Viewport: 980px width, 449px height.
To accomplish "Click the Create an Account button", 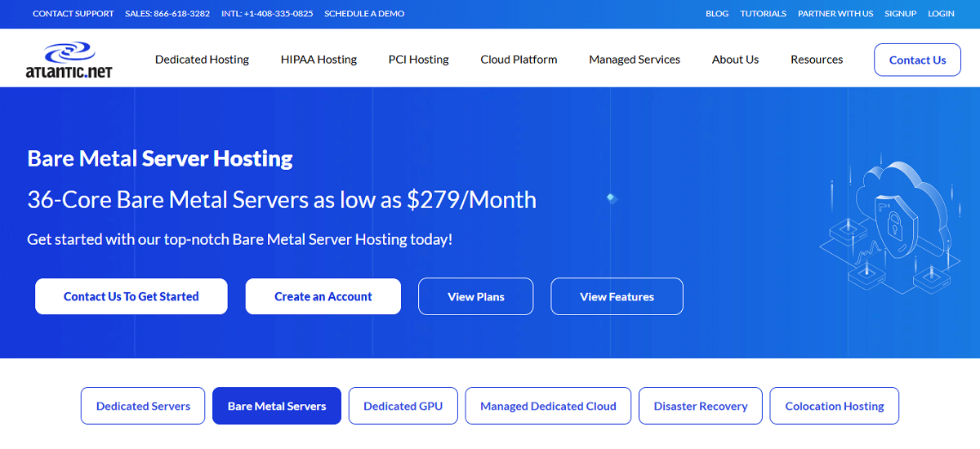I will click(323, 296).
